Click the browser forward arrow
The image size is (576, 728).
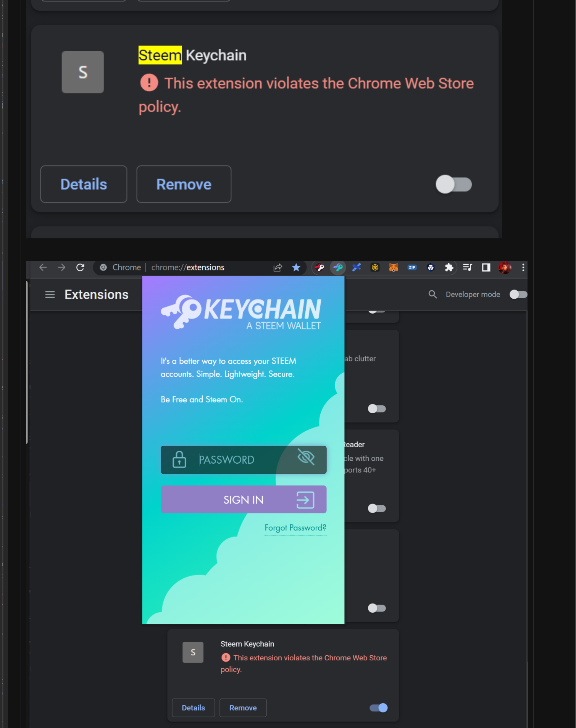tap(61, 267)
